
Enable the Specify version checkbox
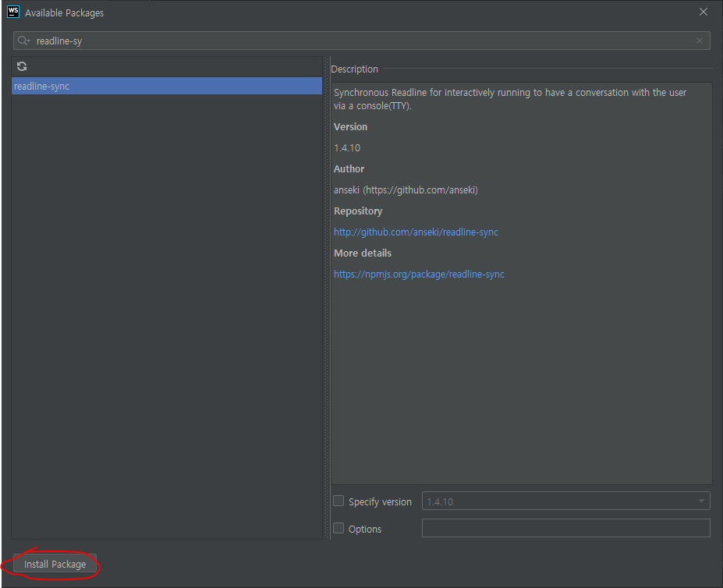(338, 501)
